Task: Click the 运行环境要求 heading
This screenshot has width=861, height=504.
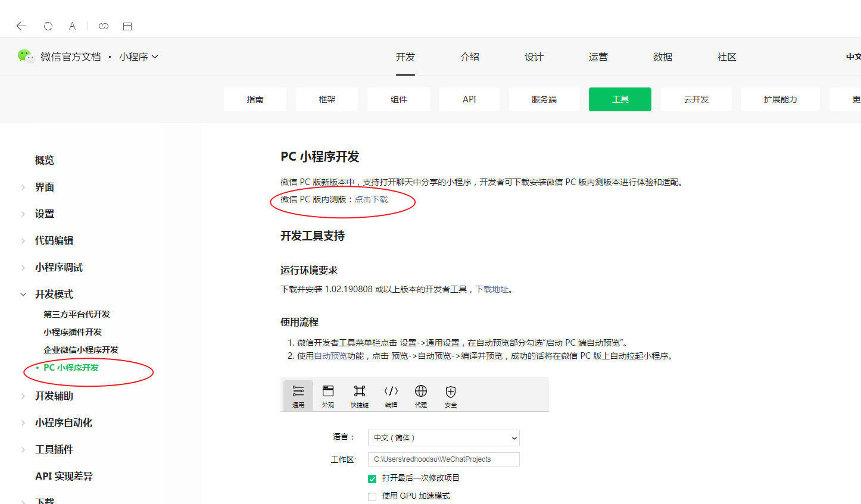Action: pos(309,270)
